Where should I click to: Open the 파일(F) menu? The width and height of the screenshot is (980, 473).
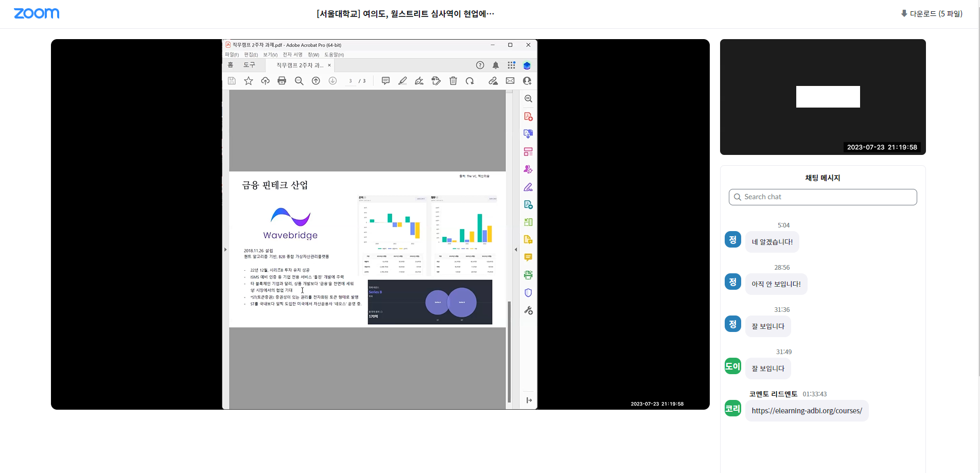coord(232,55)
